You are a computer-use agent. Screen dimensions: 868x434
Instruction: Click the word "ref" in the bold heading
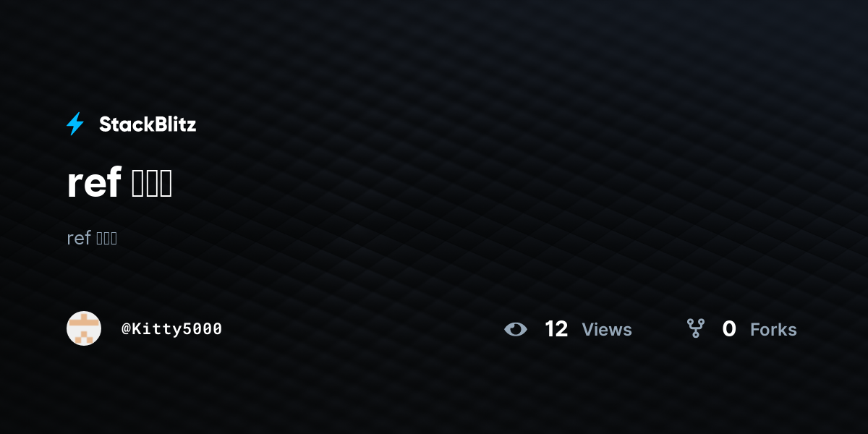click(93, 183)
